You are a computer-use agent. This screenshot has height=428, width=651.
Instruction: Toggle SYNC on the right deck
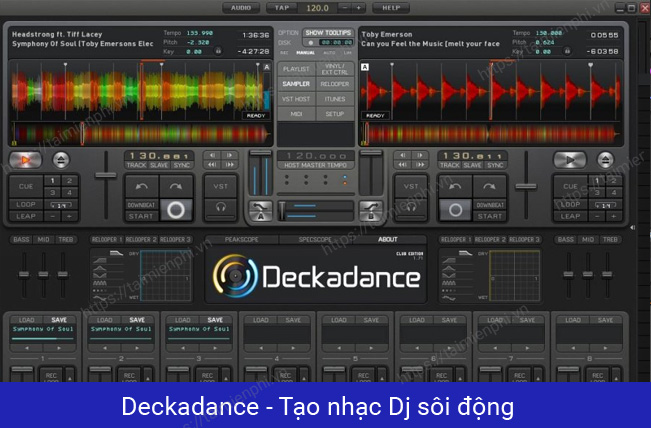tap(495, 165)
